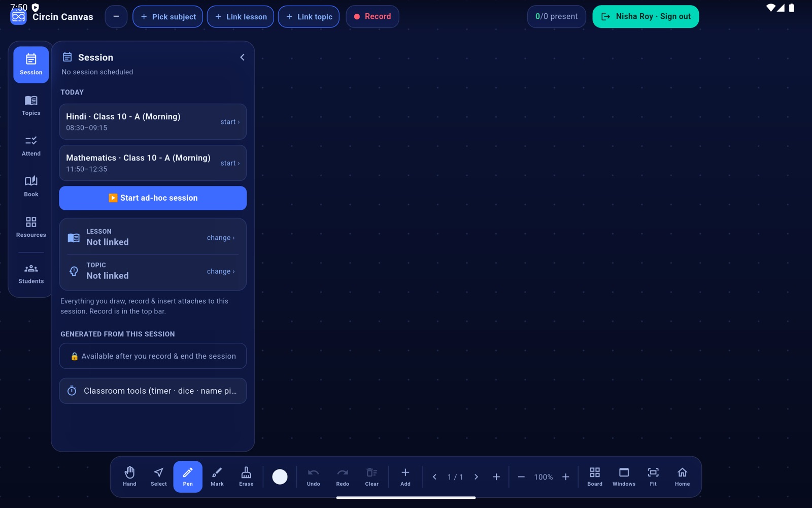This screenshot has height=508, width=812.
Task: Select the Mark highlighter tool
Action: pyautogui.click(x=217, y=477)
